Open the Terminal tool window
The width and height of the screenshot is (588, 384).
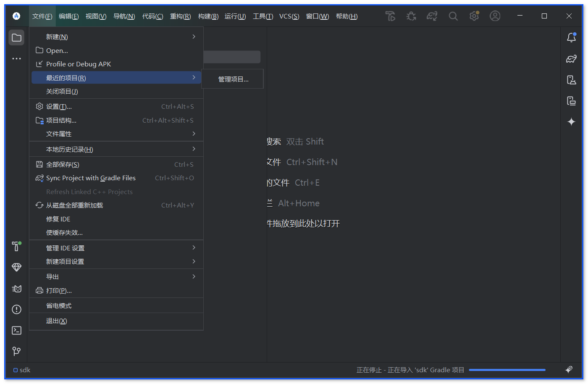[x=16, y=331]
